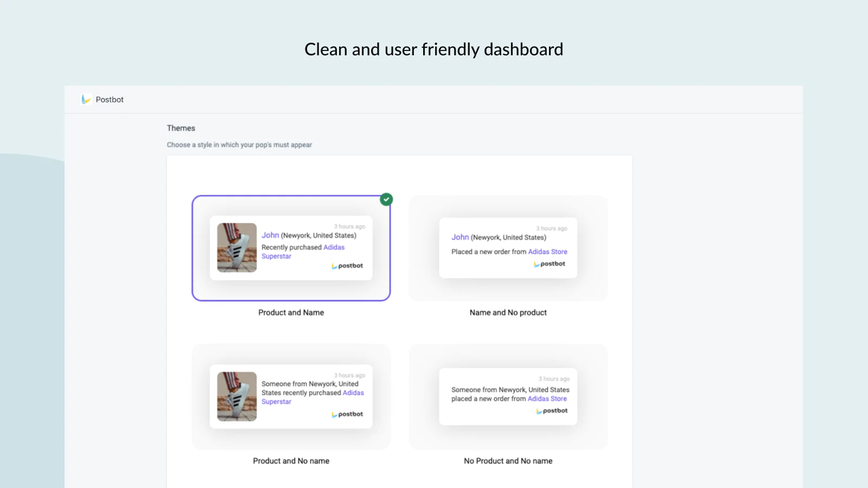Click the Postbot logo icon in header
Image resolution: width=868 pixels, height=488 pixels.
tap(86, 99)
